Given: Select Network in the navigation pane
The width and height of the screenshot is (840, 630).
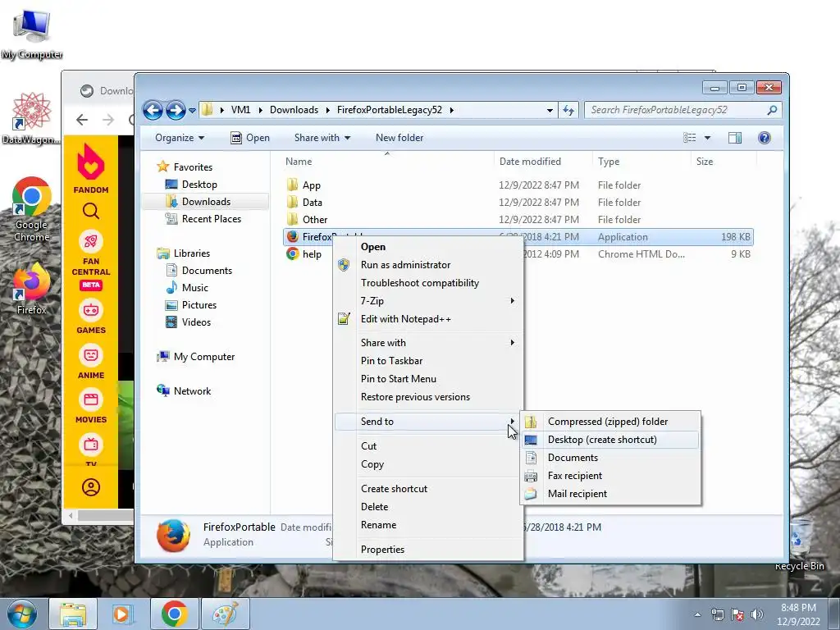Looking at the screenshot, I should pyautogui.click(x=183, y=391).
